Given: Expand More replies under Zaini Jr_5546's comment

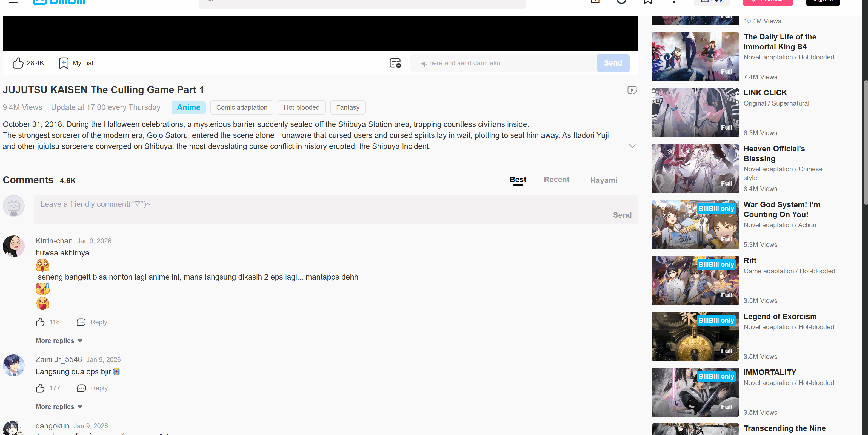Looking at the screenshot, I should click(59, 407).
